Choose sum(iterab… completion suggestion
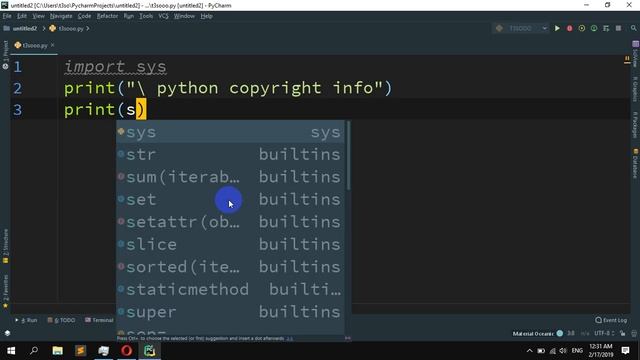Image resolution: width=640 pixels, height=360 pixels. point(231,177)
